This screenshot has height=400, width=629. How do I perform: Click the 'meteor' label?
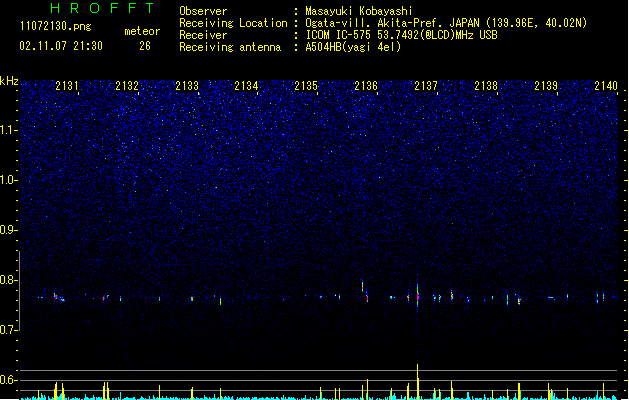click(x=142, y=31)
